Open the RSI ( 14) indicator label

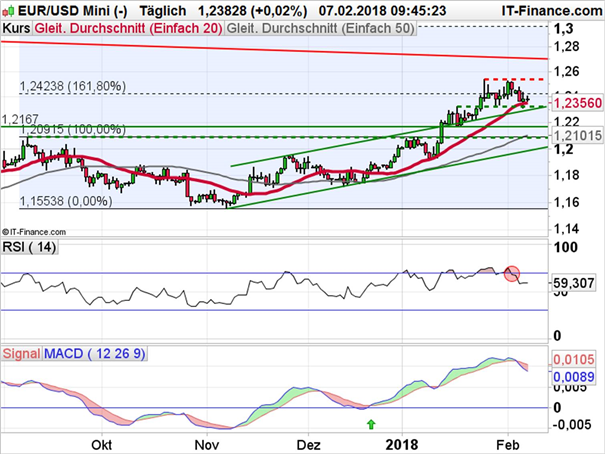[29, 247]
